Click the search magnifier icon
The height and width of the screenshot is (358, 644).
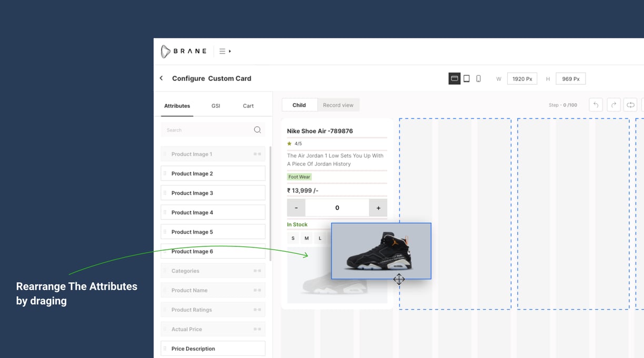[257, 130]
